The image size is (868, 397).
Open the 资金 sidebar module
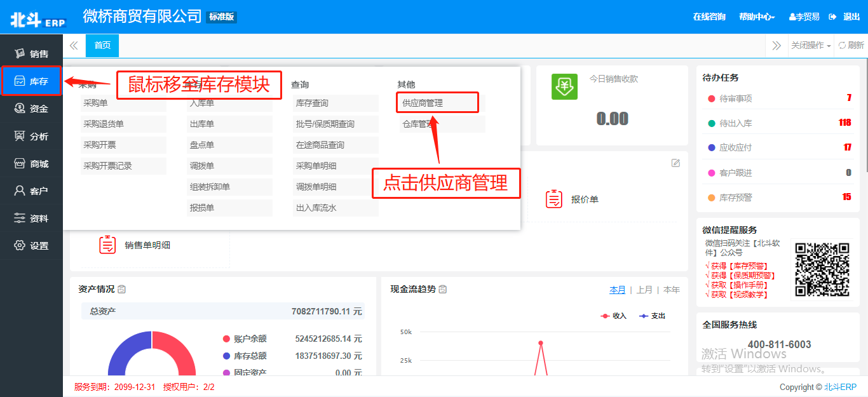[31, 109]
